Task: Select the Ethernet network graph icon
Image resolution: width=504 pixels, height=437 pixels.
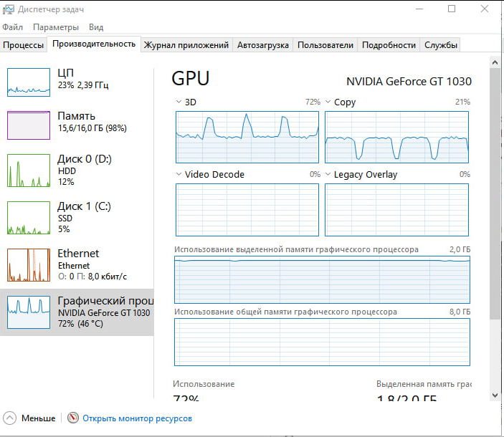Action: 29,265
